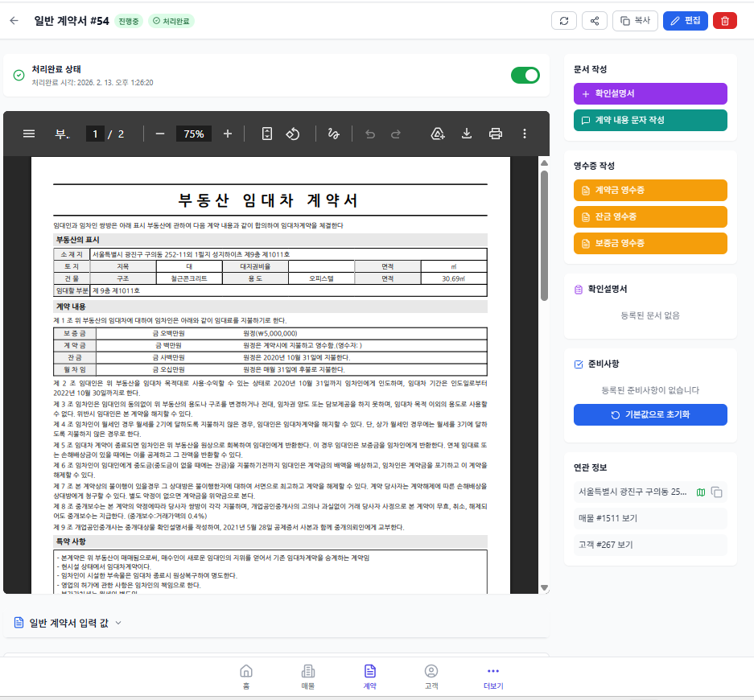This screenshot has width=754, height=700.
Task: Click the page number input field
Action: (x=93, y=134)
